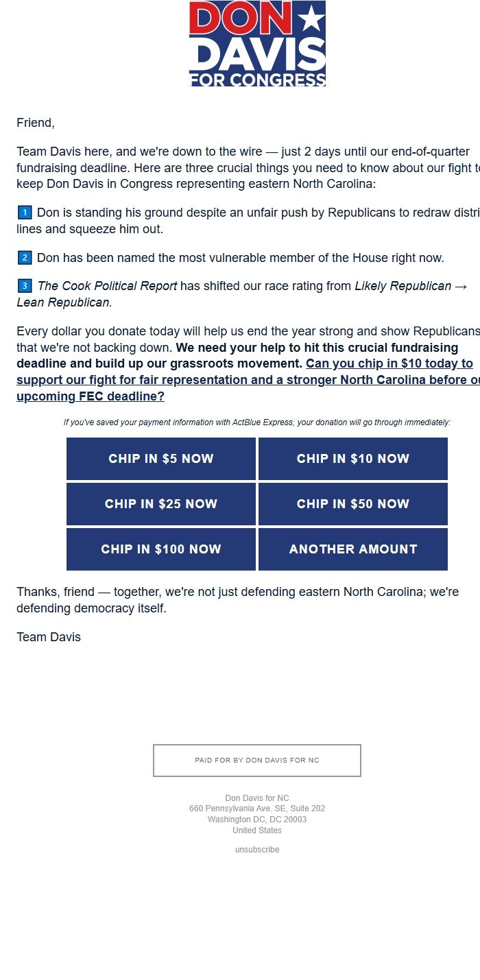Click the unsubscribe link

[256, 849]
